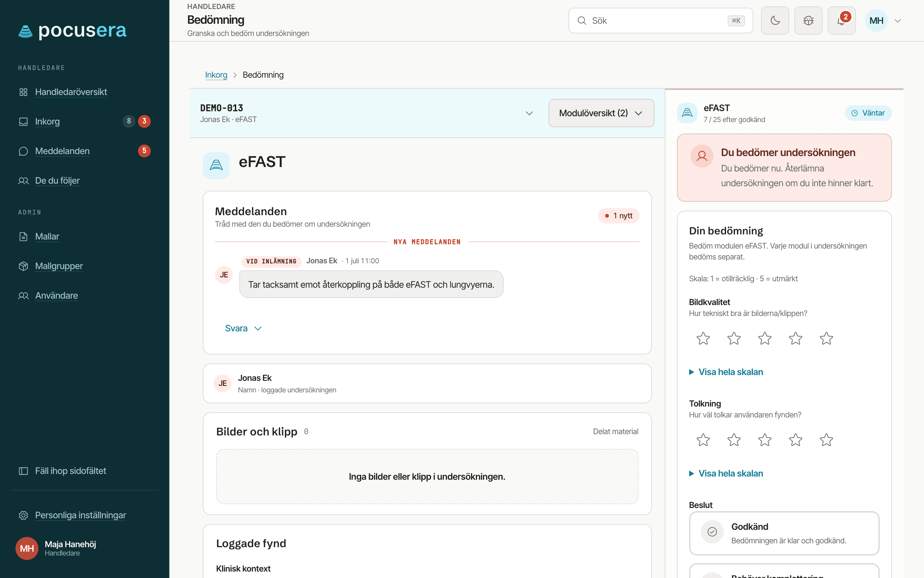Rate Tolkning with two stars
Image resolution: width=924 pixels, height=578 pixels.
tap(734, 440)
